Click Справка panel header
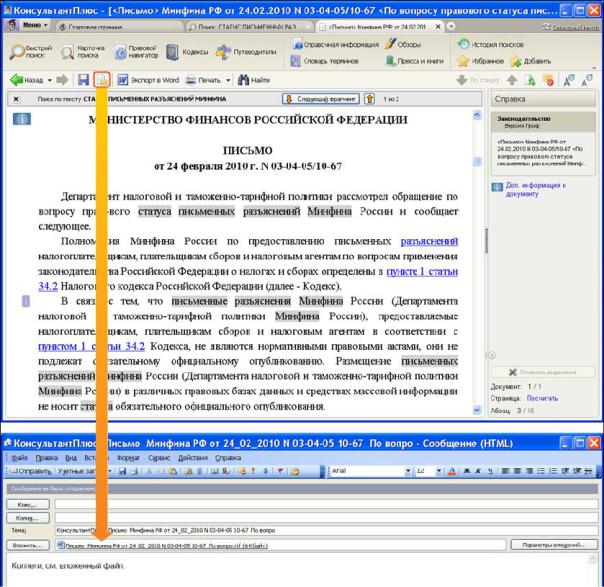Screen dimensions: 604x587 [x=543, y=99]
